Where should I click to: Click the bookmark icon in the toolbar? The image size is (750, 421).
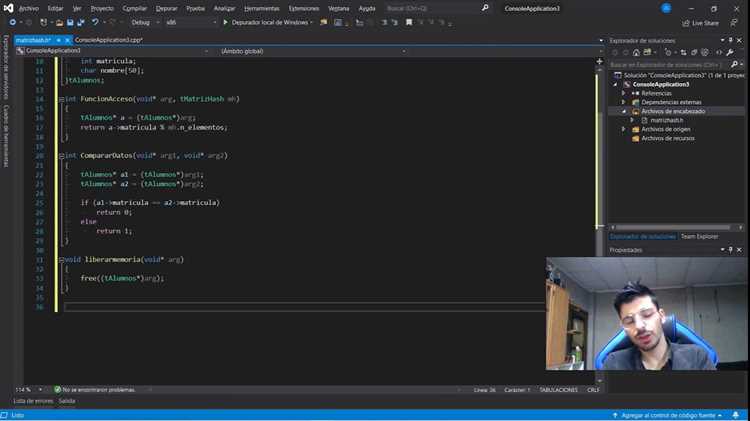[408, 22]
